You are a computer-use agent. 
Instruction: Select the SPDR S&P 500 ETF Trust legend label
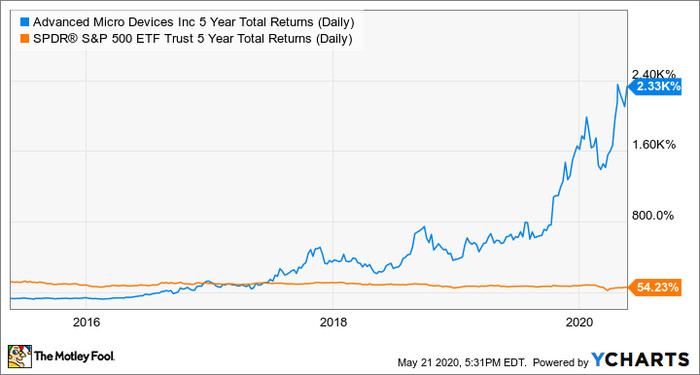(192, 39)
